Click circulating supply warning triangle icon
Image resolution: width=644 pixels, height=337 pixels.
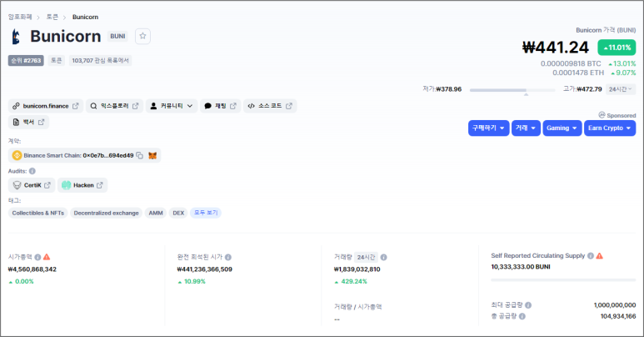(600, 256)
